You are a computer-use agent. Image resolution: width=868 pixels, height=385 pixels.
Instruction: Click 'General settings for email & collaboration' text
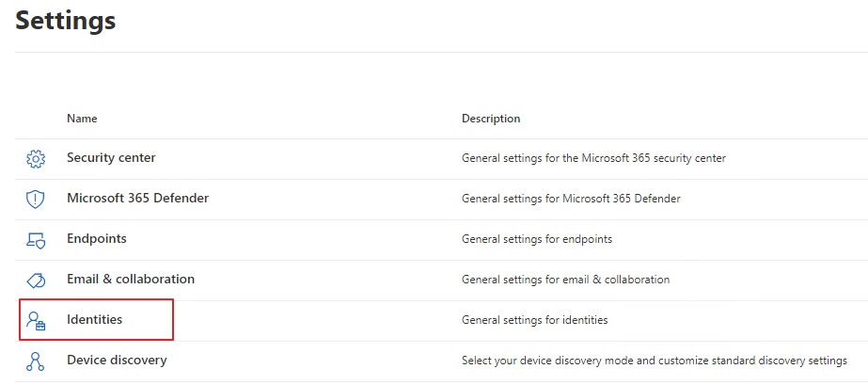566,280
